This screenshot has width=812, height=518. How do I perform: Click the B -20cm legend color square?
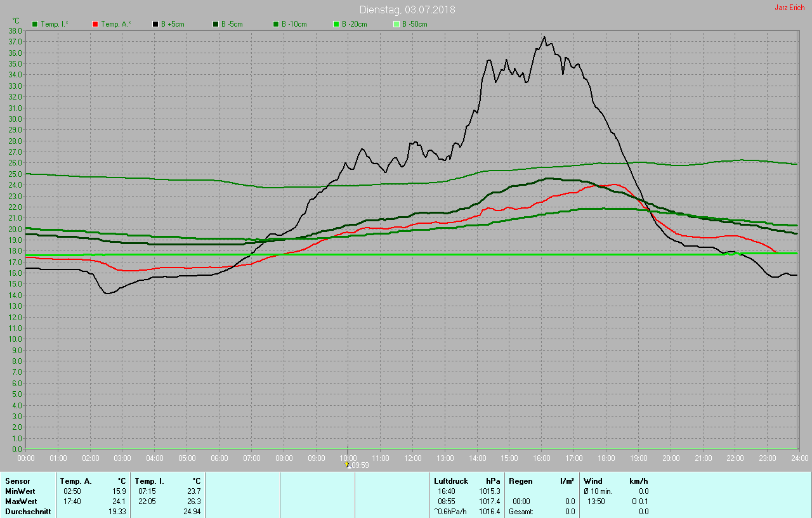336,24
